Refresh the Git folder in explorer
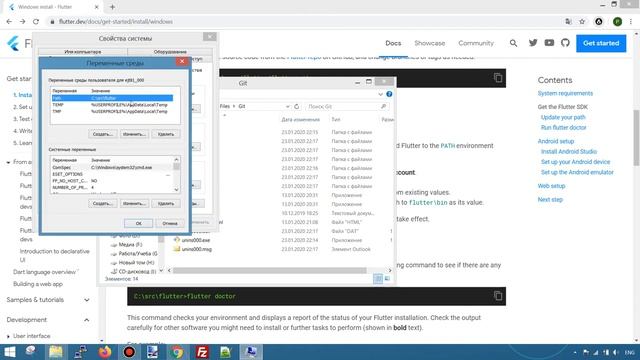 [x=297, y=106]
